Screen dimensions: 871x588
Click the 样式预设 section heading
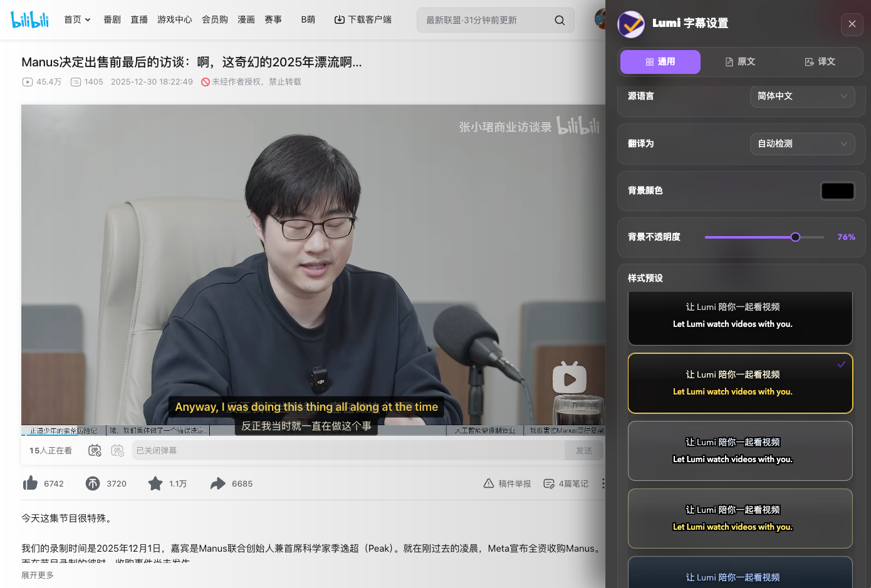point(645,278)
